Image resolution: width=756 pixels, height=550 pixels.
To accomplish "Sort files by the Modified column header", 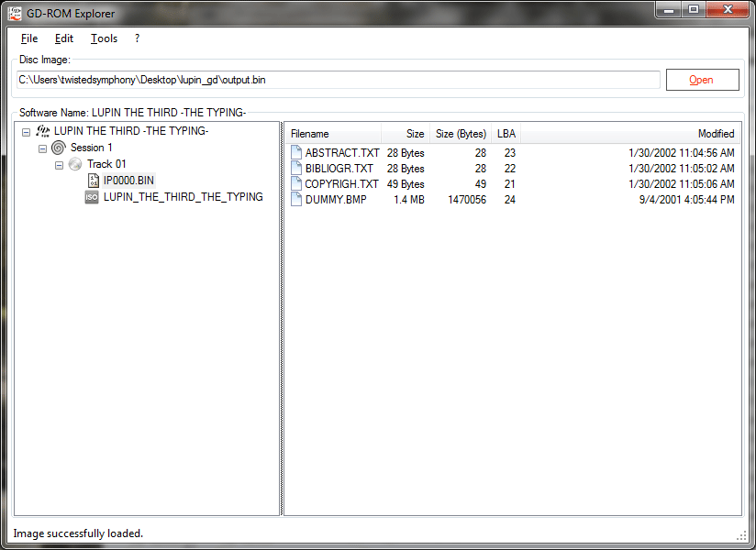I will 630,134.
